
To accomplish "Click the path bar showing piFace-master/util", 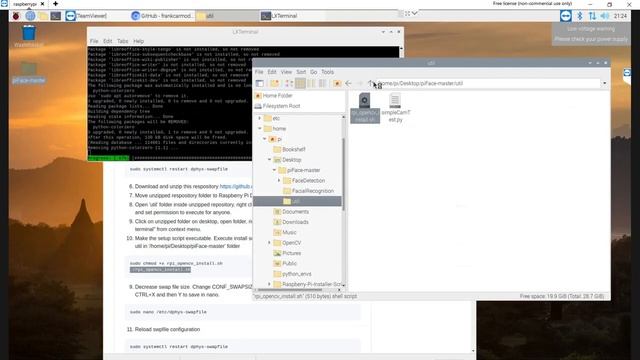I will click(488, 83).
